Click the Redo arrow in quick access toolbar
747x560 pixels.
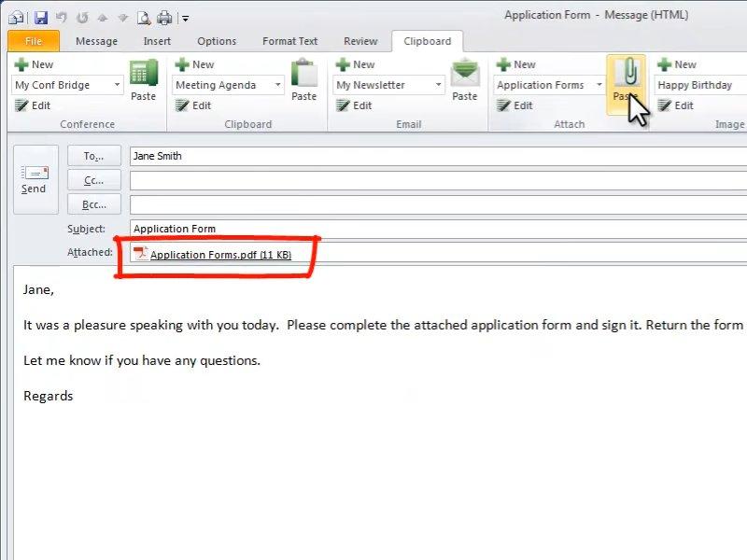pyautogui.click(x=82, y=18)
